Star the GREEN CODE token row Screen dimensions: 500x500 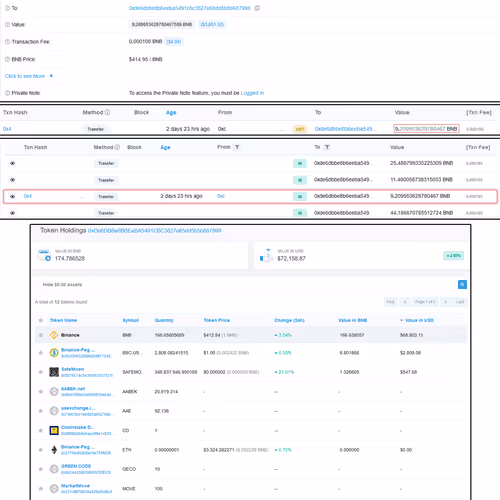41,469
